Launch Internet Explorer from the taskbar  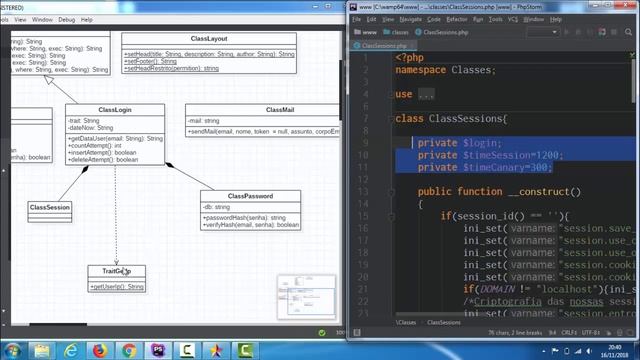point(71,351)
